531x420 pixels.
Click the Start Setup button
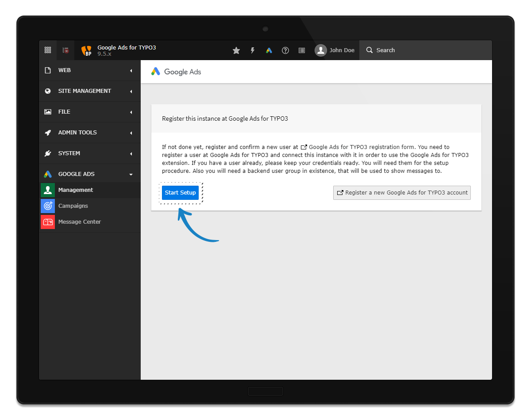click(180, 193)
